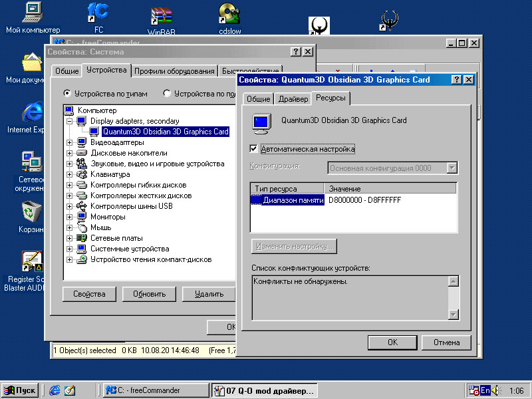This screenshot has width=532, height=399.
Task: Uncheck Автоматическая настройка checkbox
Action: tap(253, 148)
